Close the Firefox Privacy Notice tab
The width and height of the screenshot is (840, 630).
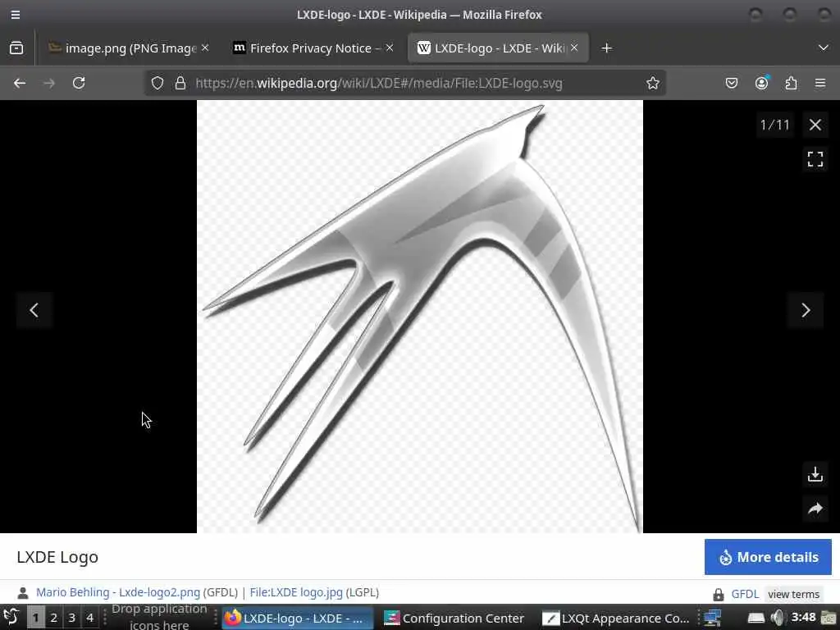(390, 48)
